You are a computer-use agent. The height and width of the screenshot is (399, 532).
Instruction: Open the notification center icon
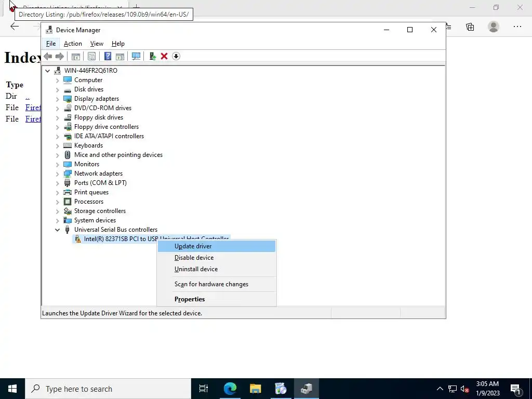(x=516, y=389)
